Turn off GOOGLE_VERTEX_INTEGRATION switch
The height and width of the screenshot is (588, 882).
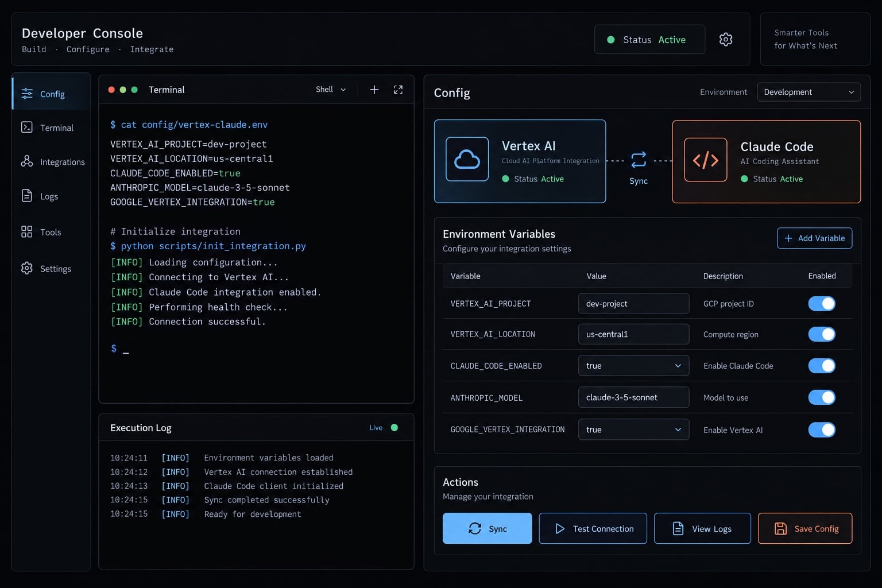(x=822, y=429)
